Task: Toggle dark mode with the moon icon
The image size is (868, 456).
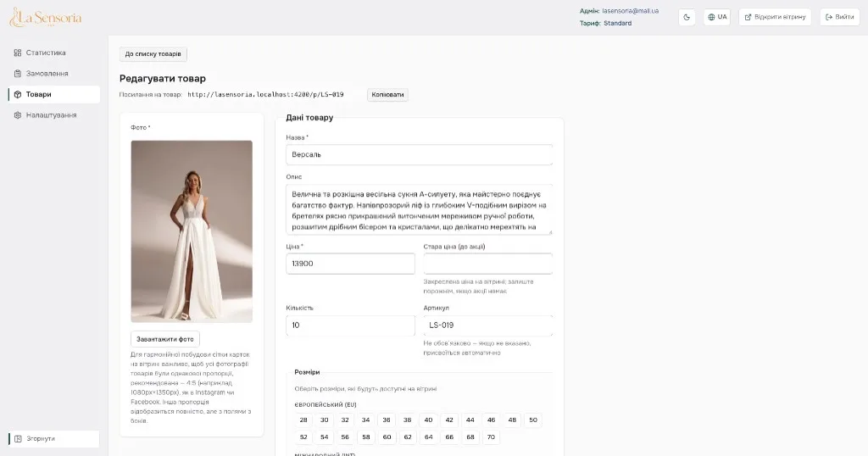Action: 687,17
